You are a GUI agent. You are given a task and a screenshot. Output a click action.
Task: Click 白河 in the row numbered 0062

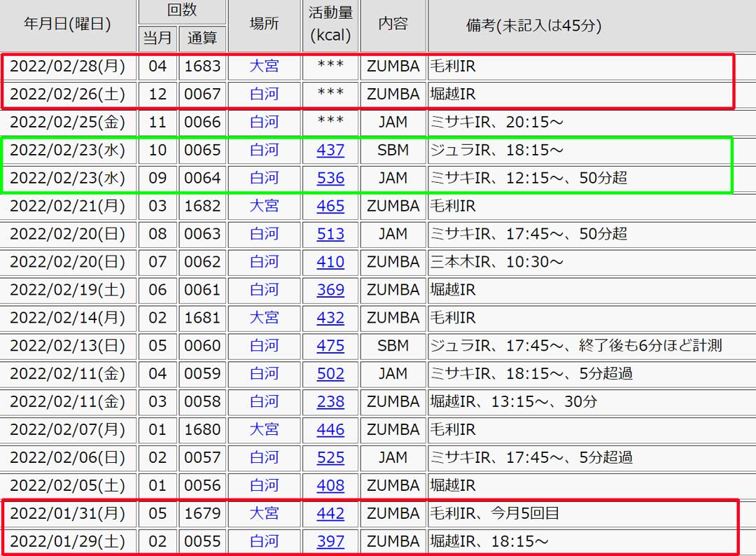pyautogui.click(x=264, y=262)
